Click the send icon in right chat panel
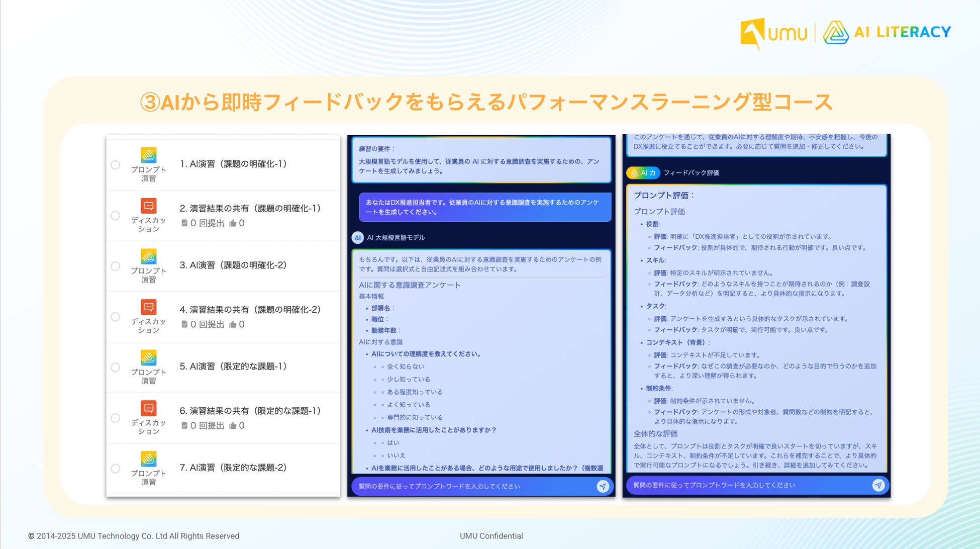The width and height of the screenshot is (980, 549). click(x=878, y=485)
